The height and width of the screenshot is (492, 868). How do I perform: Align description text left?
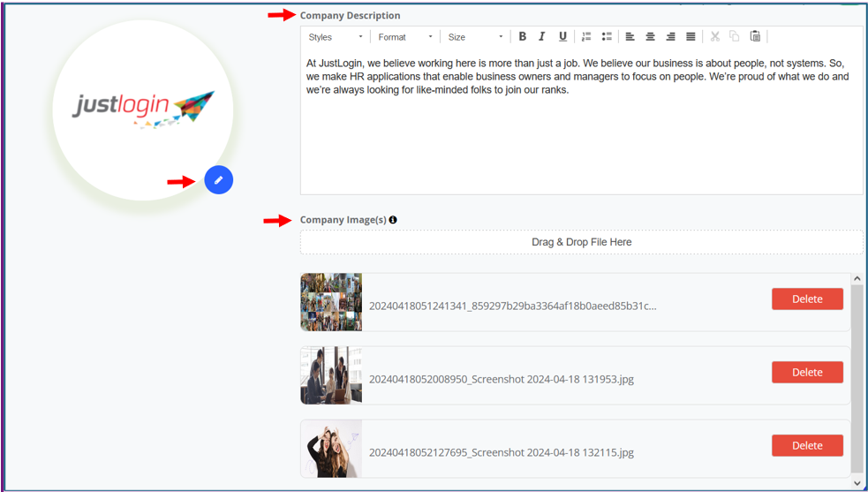point(630,36)
